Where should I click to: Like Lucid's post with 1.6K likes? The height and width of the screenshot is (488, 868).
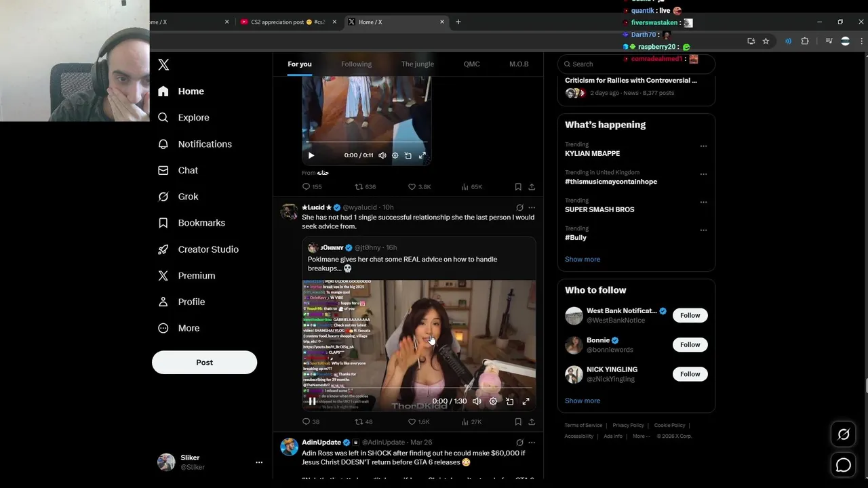tap(419, 422)
